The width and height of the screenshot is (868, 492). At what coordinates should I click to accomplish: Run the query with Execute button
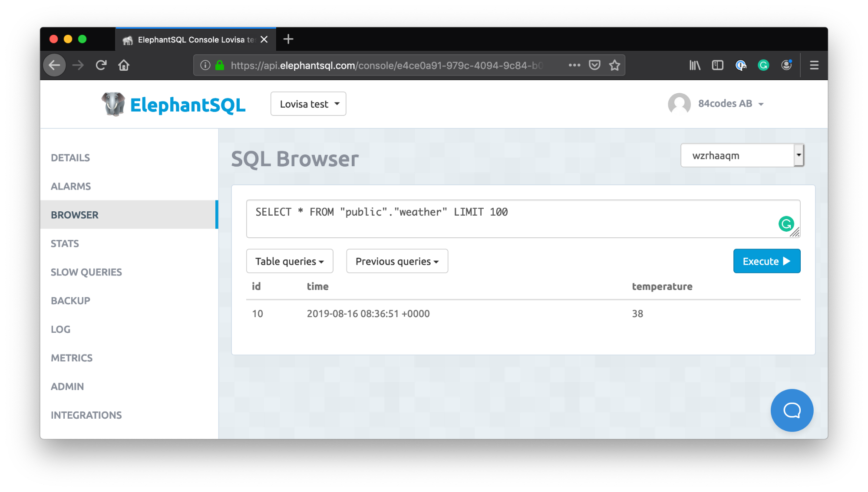tap(766, 261)
